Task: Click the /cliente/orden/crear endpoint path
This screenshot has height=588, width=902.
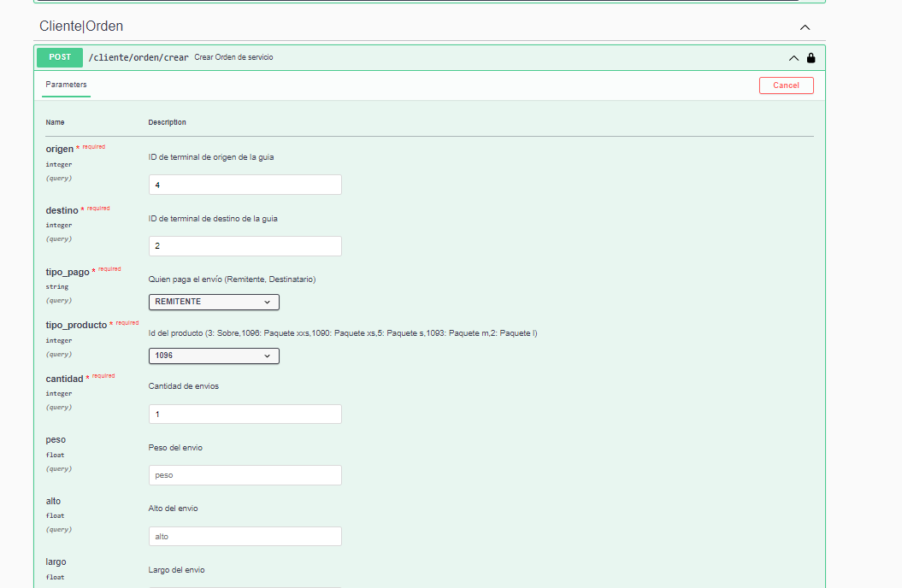Action: [x=139, y=58]
